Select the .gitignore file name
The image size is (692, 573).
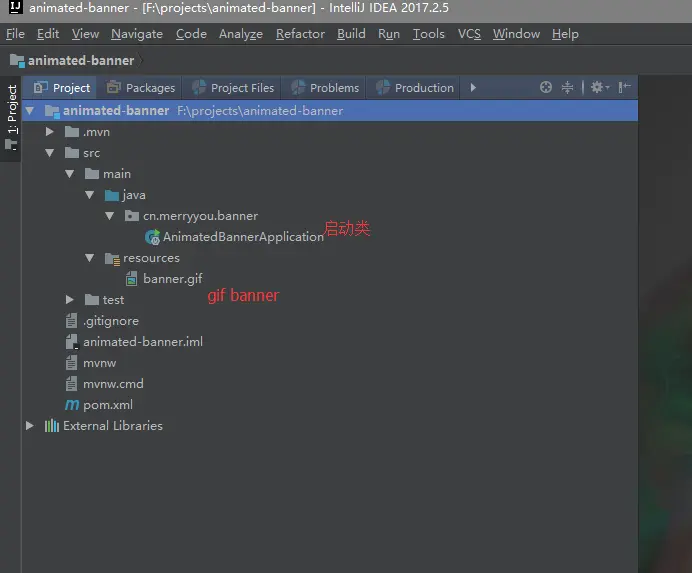click(x=110, y=321)
